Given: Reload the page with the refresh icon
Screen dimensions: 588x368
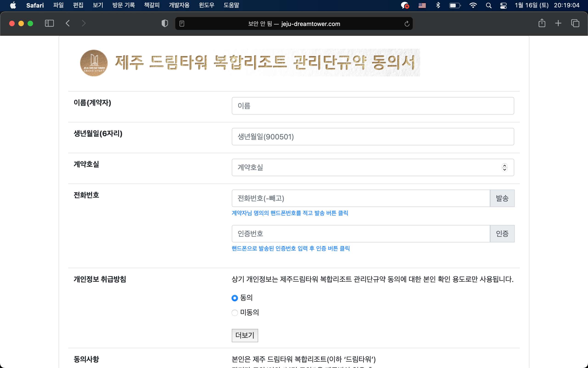Looking at the screenshot, I should click(407, 24).
